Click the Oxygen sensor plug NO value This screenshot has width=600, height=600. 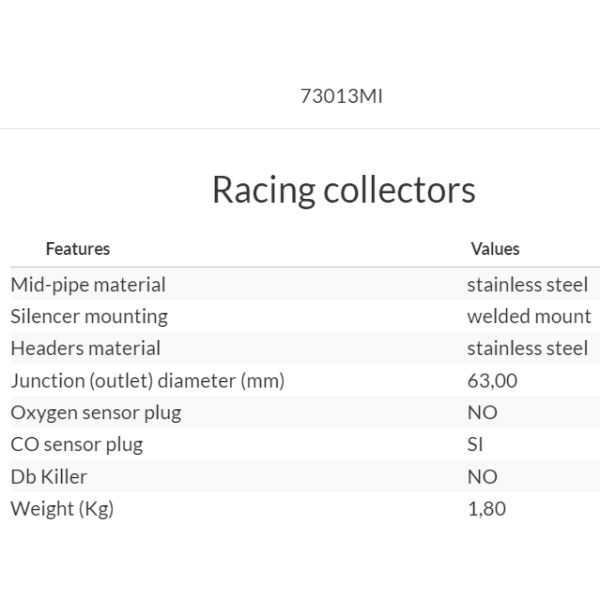482,412
